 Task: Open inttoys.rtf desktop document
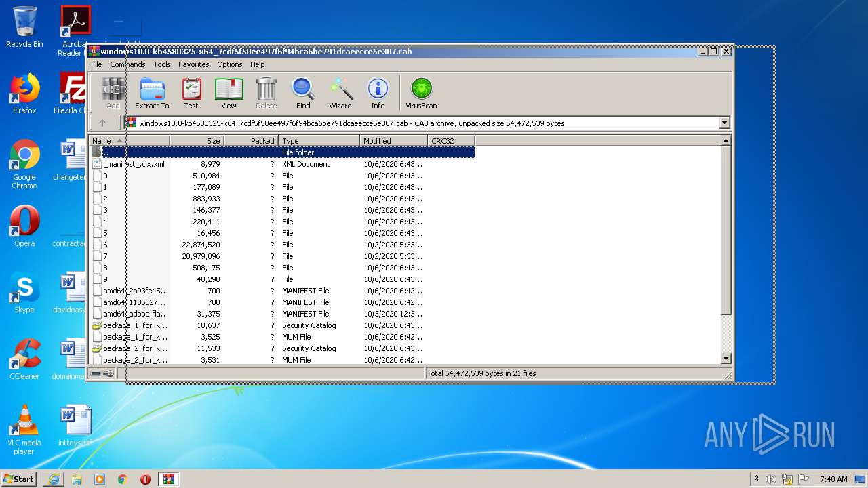[75, 426]
